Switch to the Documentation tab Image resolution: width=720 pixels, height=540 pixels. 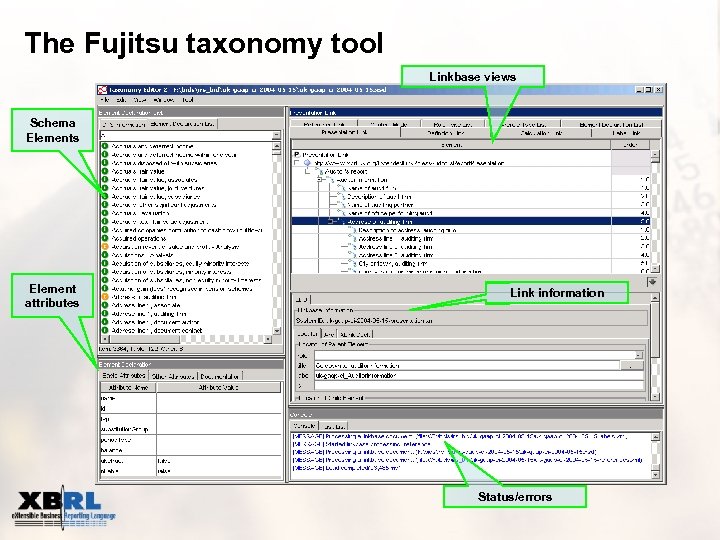[220, 376]
